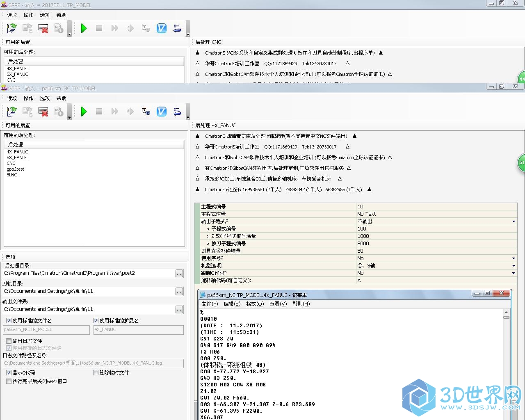The image size is (525, 420).
Task: Click monitor/debug trace icon in 20170211 window toolbar
Action: pyautogui.click(x=146, y=28)
